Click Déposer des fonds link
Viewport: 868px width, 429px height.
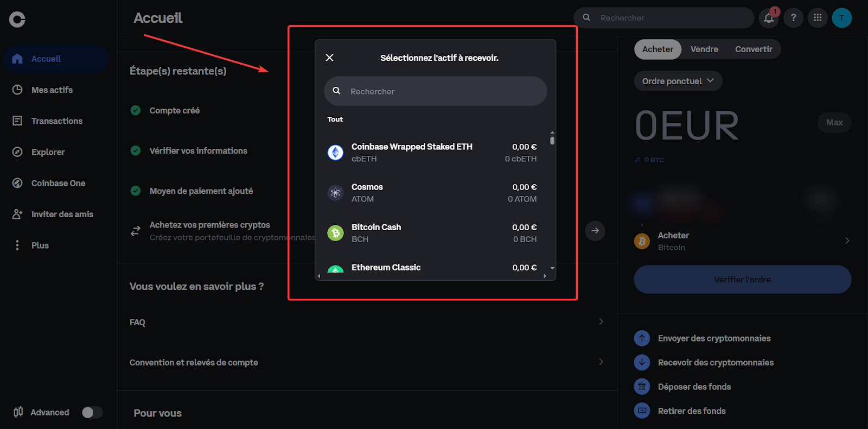tap(694, 387)
